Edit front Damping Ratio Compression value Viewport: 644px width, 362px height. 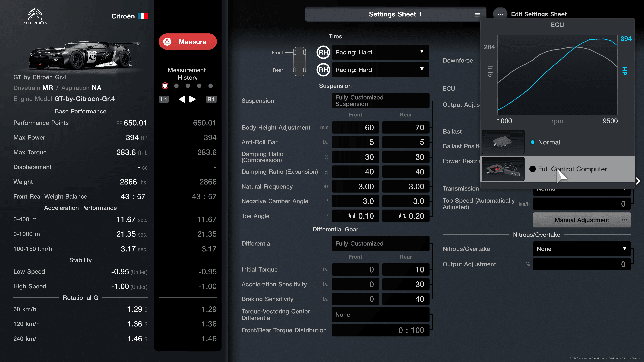click(355, 157)
